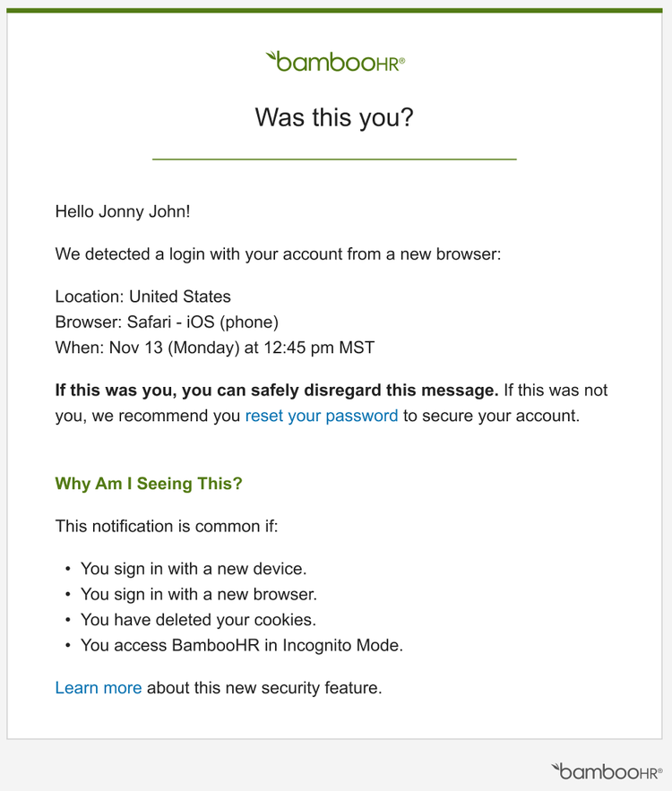This screenshot has width=672, height=791.
Task: Click bullet You have deleted your cookies
Action: [x=198, y=620]
